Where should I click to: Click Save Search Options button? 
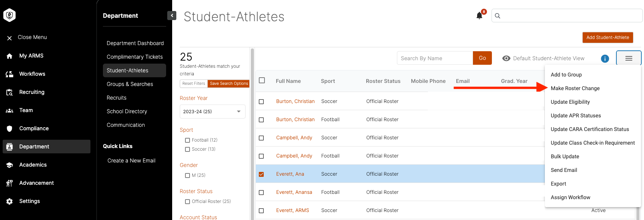[x=229, y=83]
